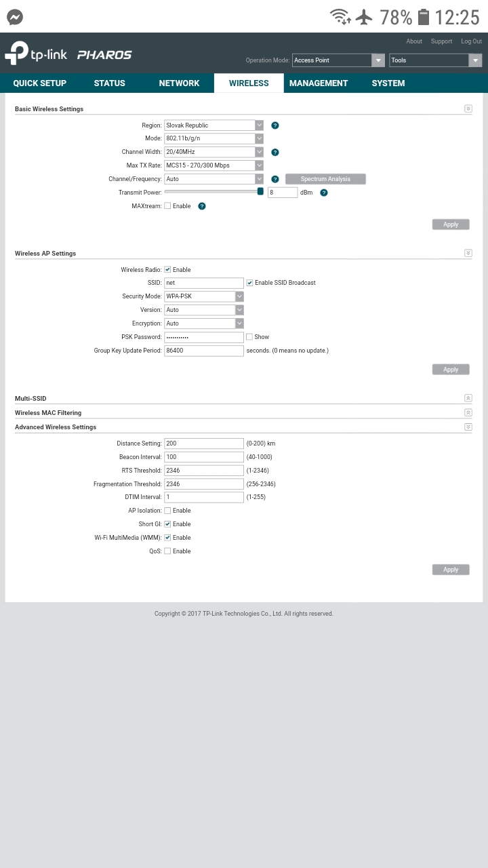Screen dimensions: 488x868
Task: Click the MAXtream help question icon
Action: [x=201, y=206]
